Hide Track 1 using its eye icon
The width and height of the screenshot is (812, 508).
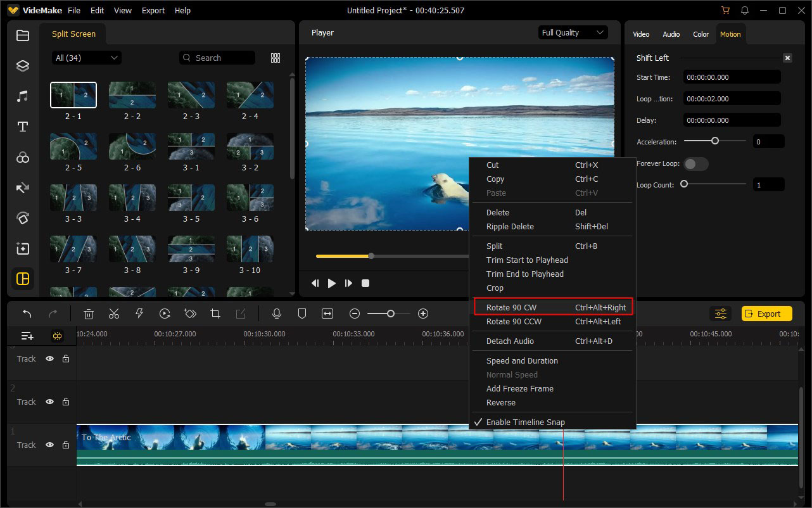pyautogui.click(x=49, y=445)
